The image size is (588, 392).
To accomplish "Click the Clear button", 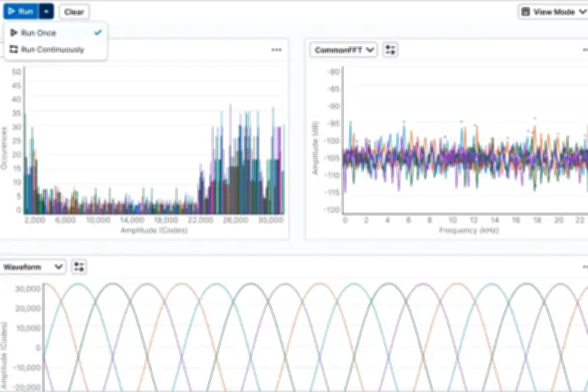I will point(74,12).
